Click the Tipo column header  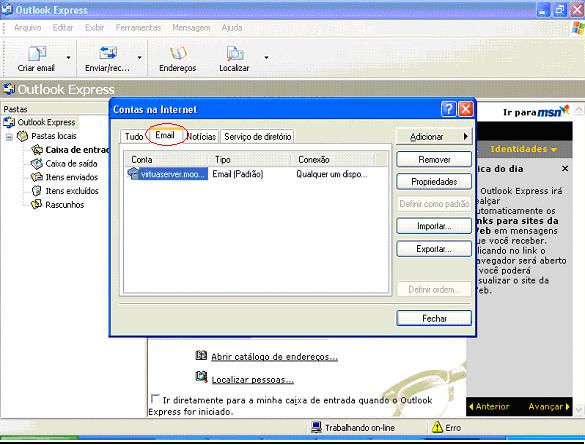(x=249, y=160)
